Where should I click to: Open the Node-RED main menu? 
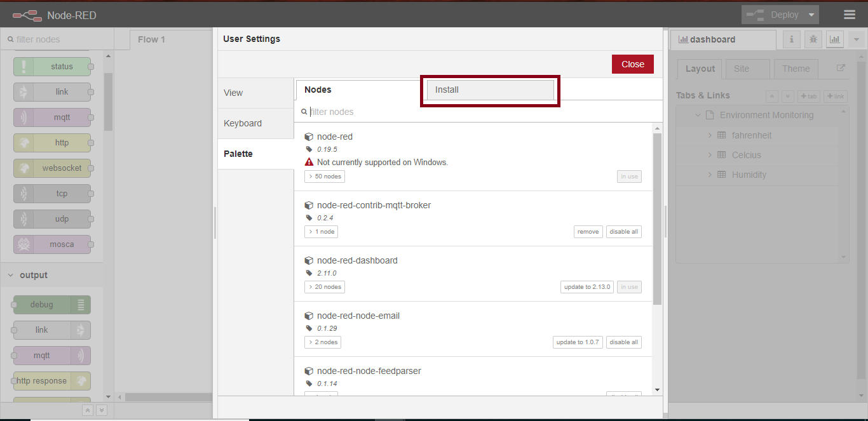(x=850, y=14)
